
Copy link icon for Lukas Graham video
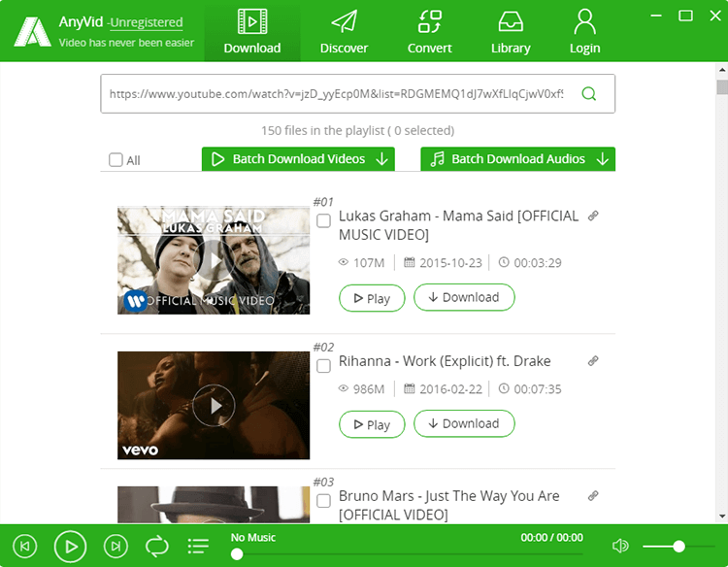click(593, 216)
